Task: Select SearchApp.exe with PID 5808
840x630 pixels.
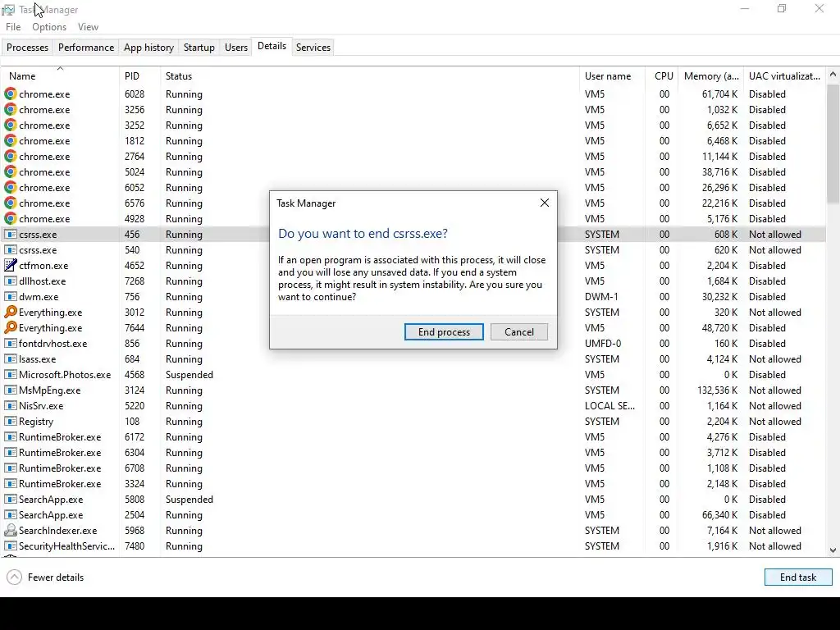Action: (x=51, y=499)
